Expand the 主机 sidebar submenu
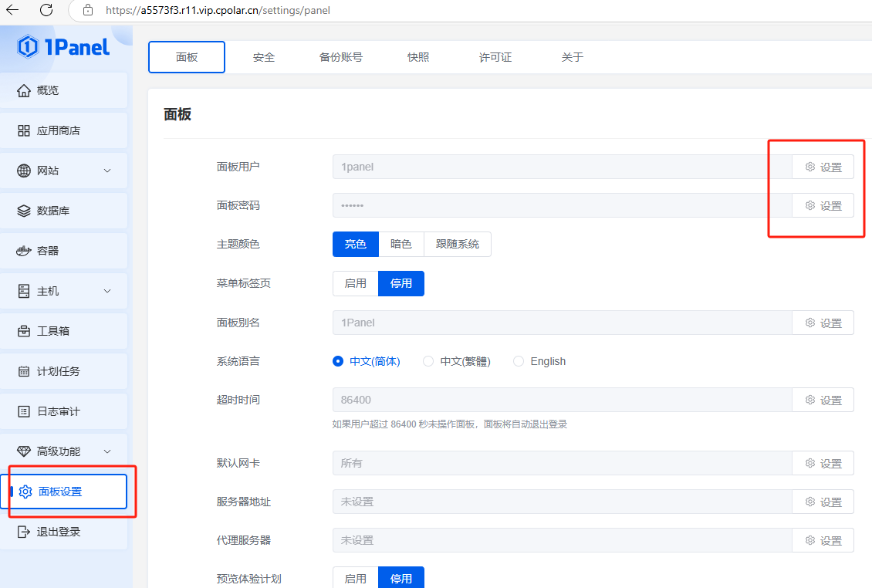Screen dimensions: 872x588 point(107,291)
